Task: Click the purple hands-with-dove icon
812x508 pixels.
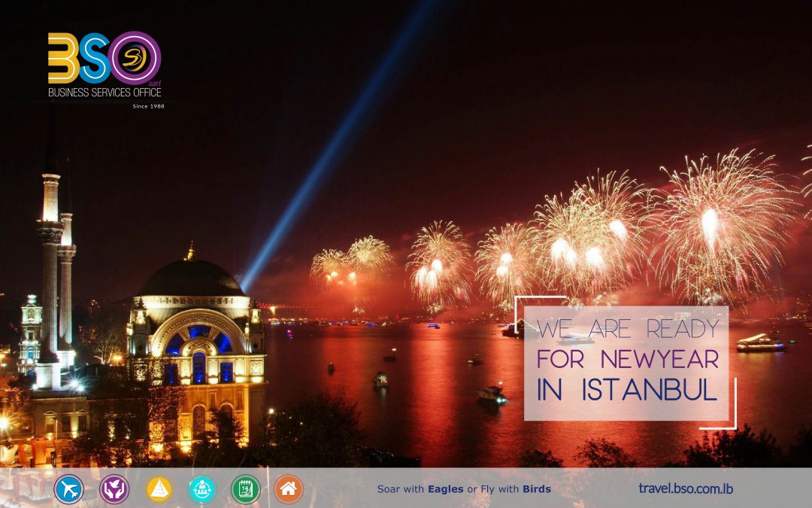Action: pyautogui.click(x=114, y=489)
